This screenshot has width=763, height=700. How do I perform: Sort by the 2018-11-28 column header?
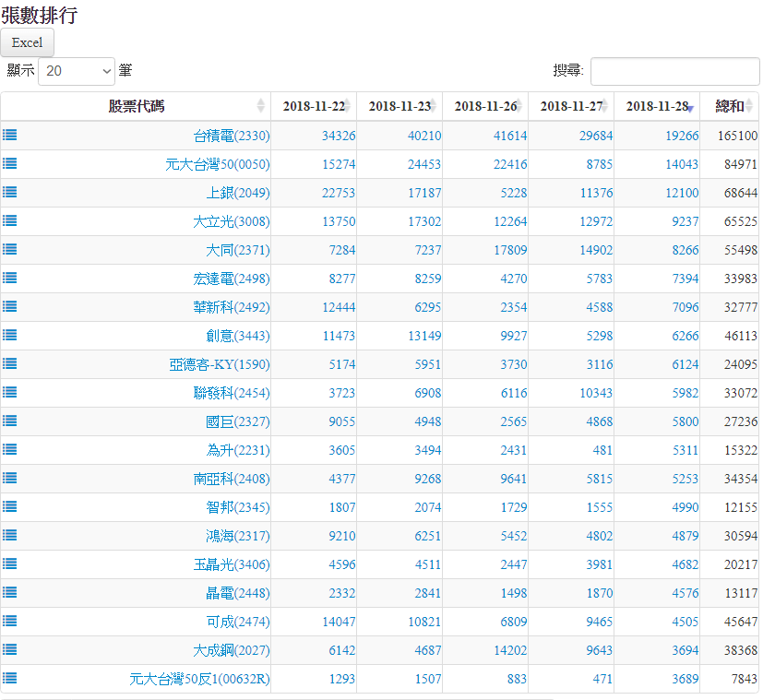(657, 106)
